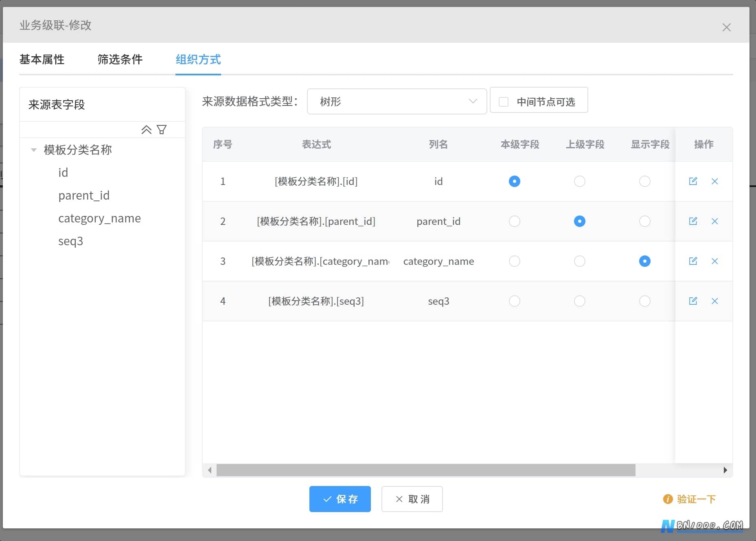Enable the 中间节点可选 checkbox
756x541 pixels.
[504, 101]
